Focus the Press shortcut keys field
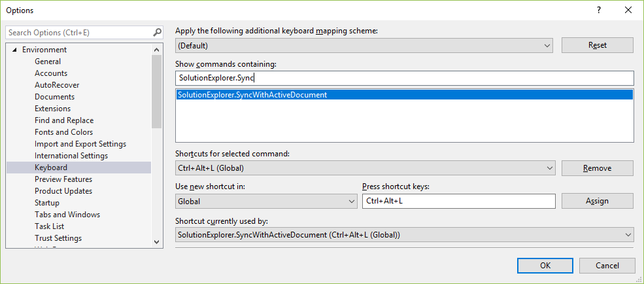 coord(458,202)
